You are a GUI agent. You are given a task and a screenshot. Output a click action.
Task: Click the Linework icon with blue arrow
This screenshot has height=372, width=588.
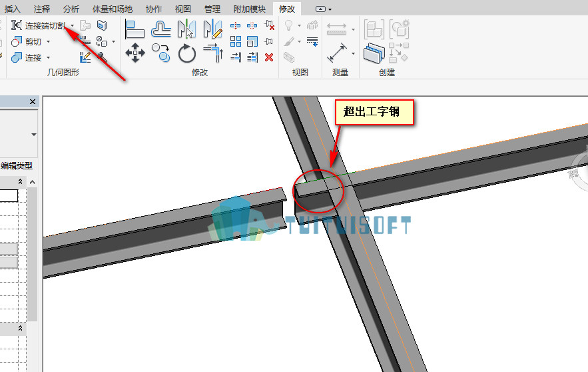[x=312, y=41]
